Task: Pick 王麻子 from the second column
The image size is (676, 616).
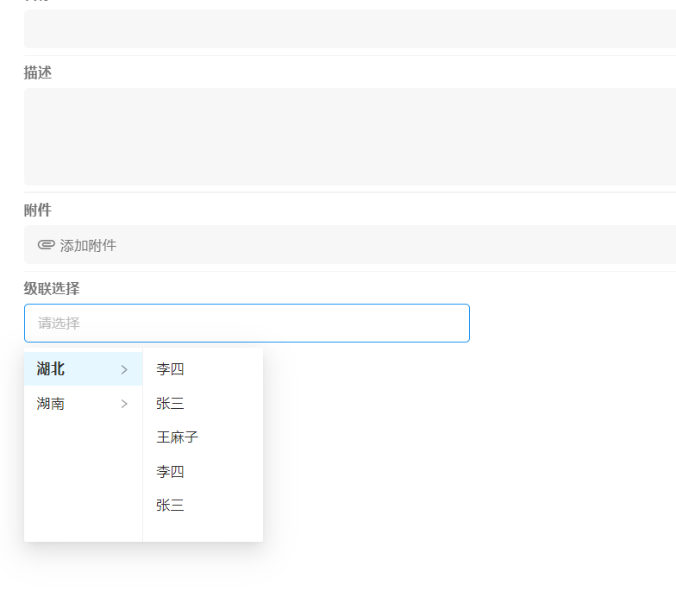Action: pyautogui.click(x=177, y=437)
